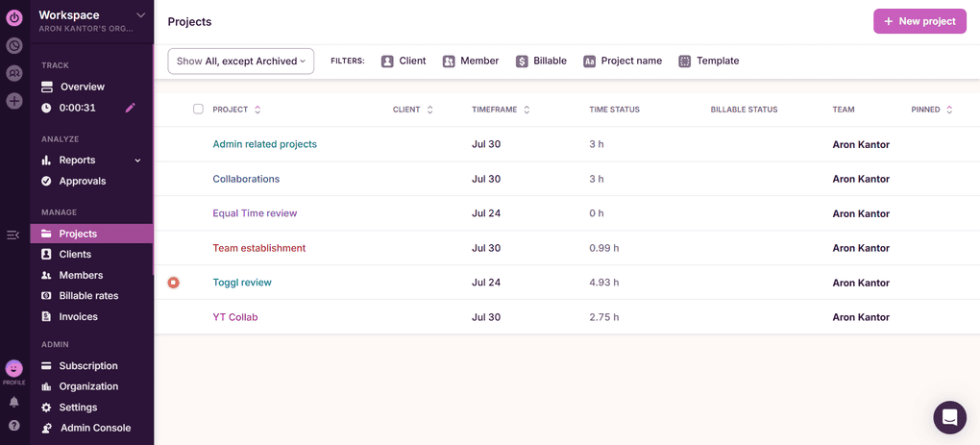Click the New project button
The image size is (980, 445).
(x=919, y=21)
